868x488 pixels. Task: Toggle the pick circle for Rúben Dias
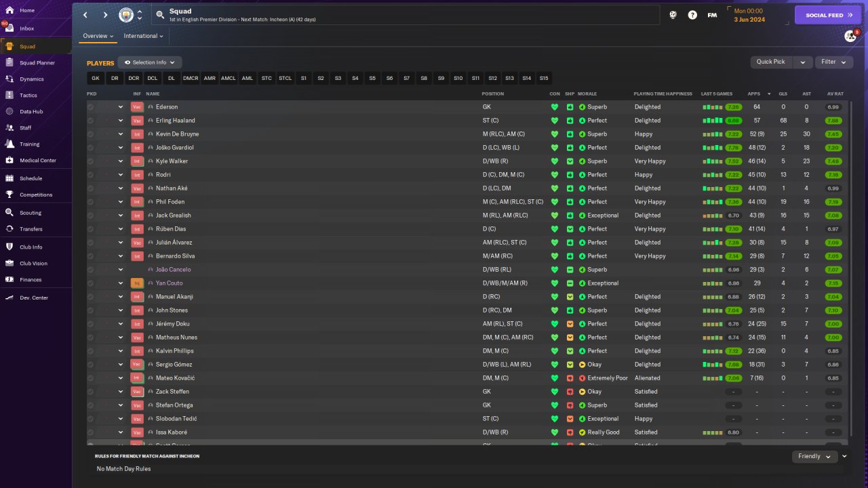pos(90,228)
